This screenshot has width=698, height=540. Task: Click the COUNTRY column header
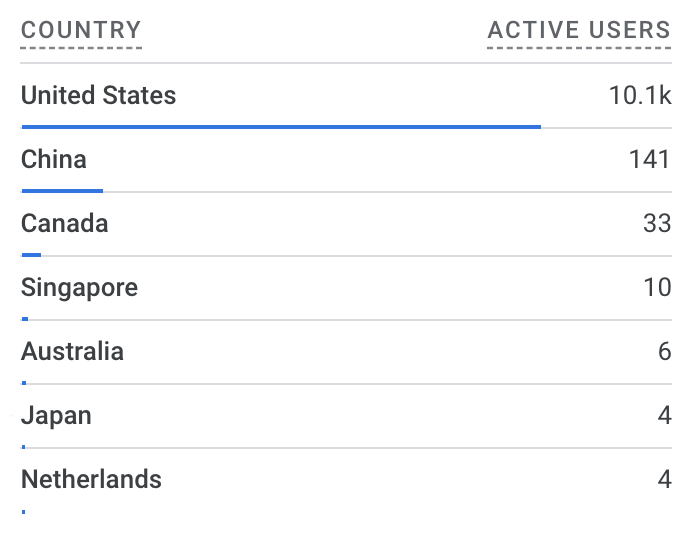pos(81,31)
